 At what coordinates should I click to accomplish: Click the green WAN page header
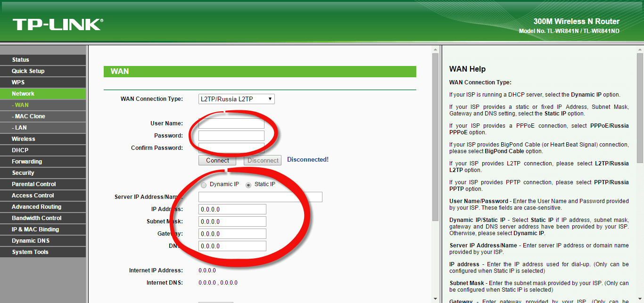point(260,72)
